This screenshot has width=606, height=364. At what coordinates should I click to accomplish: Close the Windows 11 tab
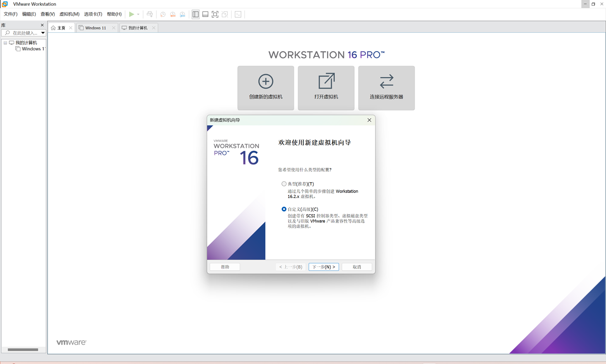[x=114, y=28]
